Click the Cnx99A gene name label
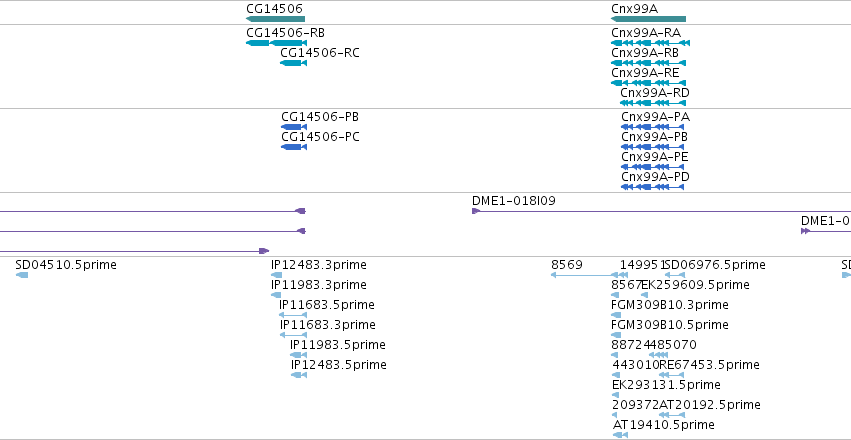The width and height of the screenshot is (851, 440). click(634, 8)
